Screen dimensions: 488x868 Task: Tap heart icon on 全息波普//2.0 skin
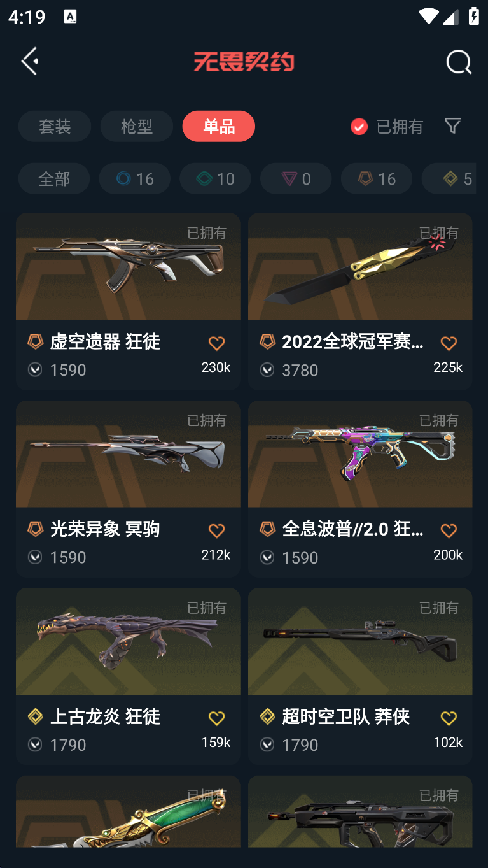pos(449,530)
